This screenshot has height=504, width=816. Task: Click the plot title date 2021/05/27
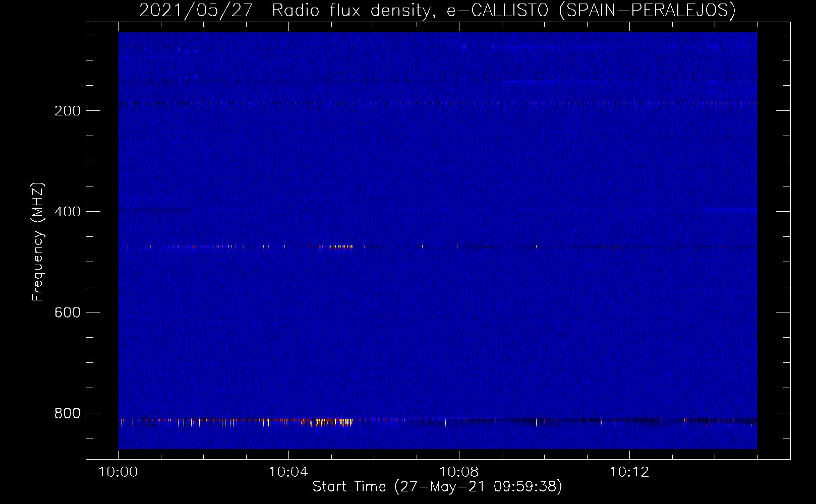tap(196, 11)
